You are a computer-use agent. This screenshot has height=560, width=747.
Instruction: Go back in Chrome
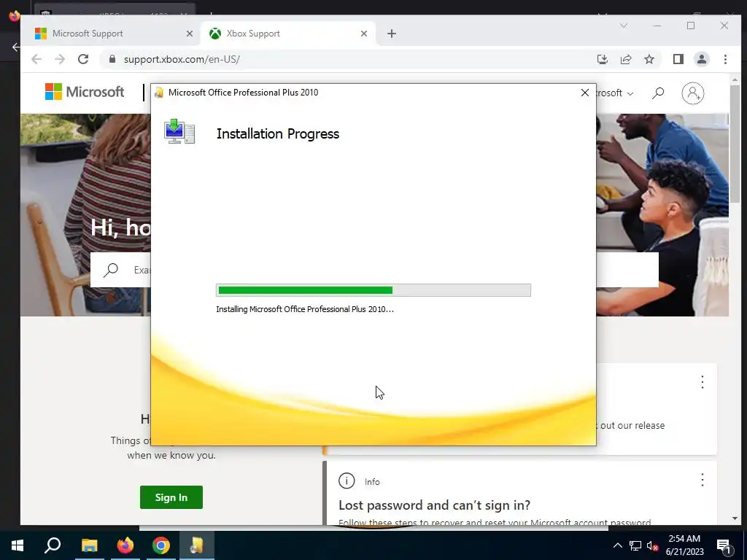tap(36, 59)
